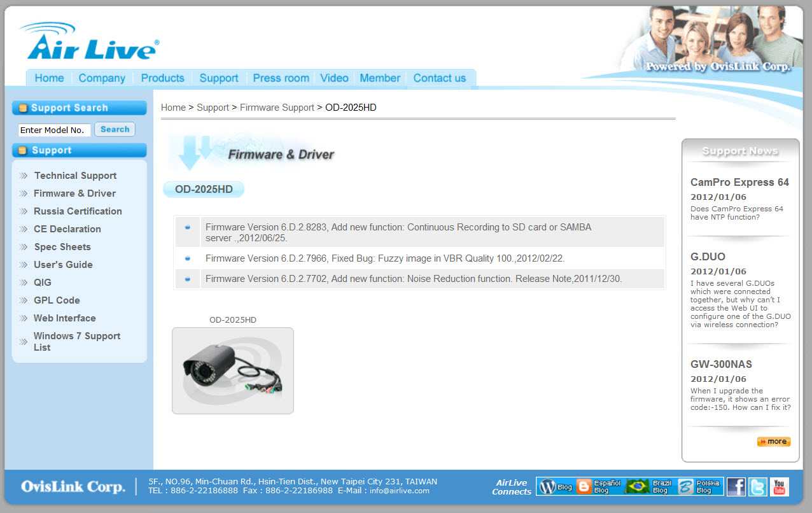This screenshot has height=513, width=812.
Task: Open the Polska Blog icon
Action: [699, 487]
